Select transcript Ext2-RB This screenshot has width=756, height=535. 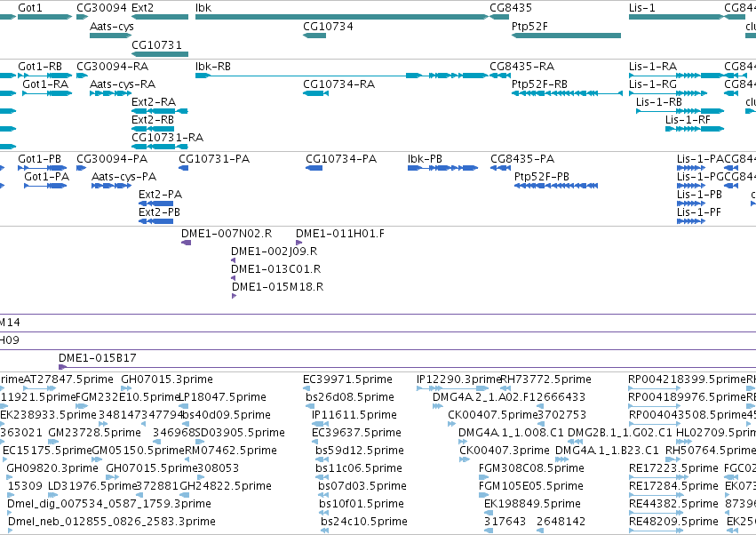pos(153,129)
